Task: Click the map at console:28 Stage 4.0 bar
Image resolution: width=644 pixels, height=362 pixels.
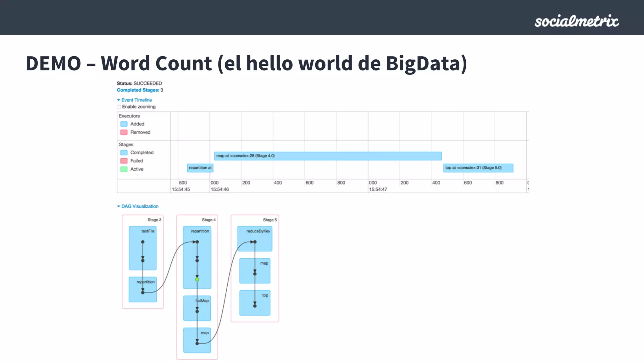Action: (x=328, y=156)
